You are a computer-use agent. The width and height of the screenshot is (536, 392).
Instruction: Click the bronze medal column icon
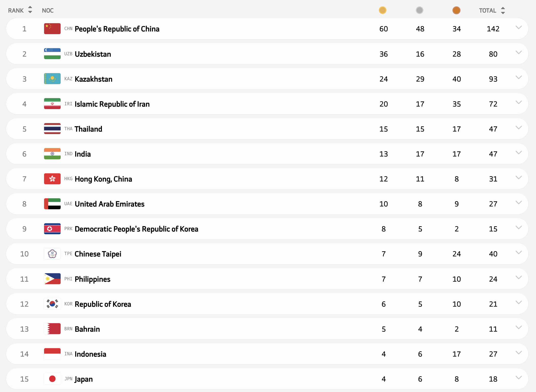coord(456,10)
